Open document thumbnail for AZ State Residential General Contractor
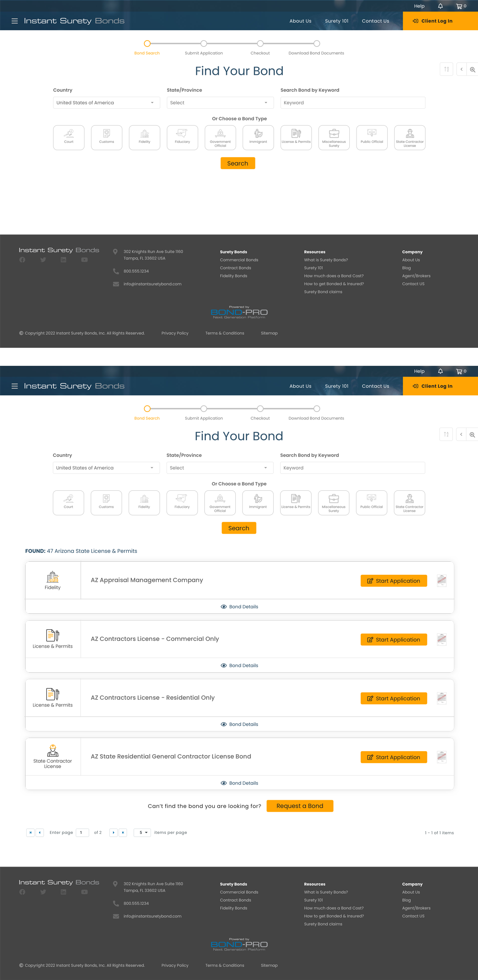Screen dimensions: 478x980 441,757
